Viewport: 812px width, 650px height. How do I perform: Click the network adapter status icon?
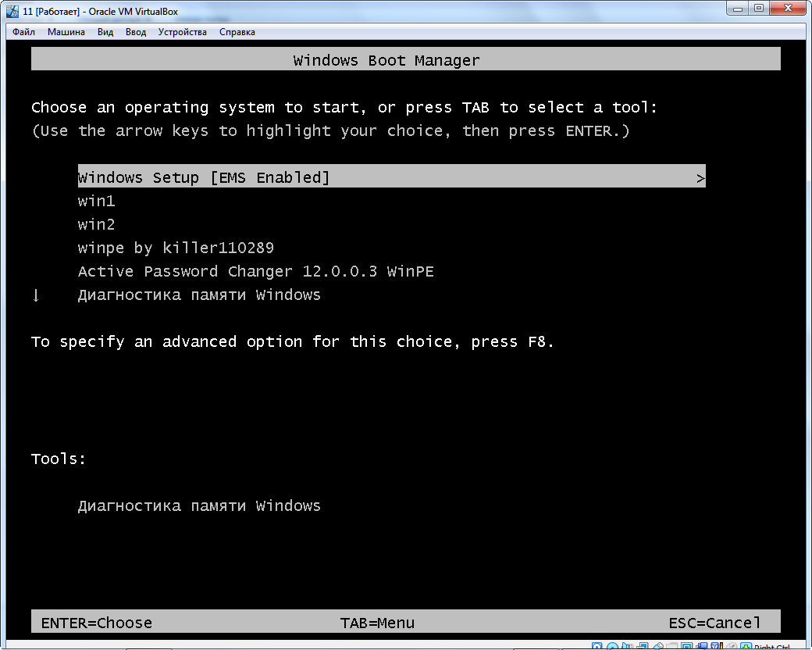[x=643, y=647]
